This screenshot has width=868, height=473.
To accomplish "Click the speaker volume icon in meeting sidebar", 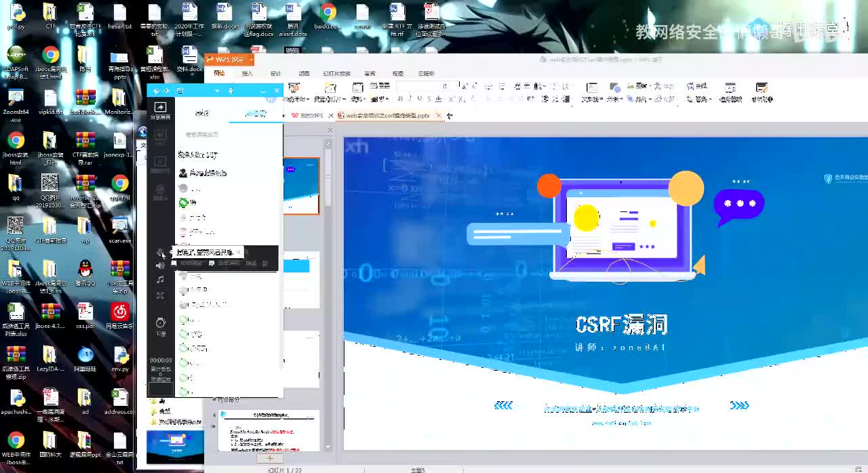I will pyautogui.click(x=160, y=266).
